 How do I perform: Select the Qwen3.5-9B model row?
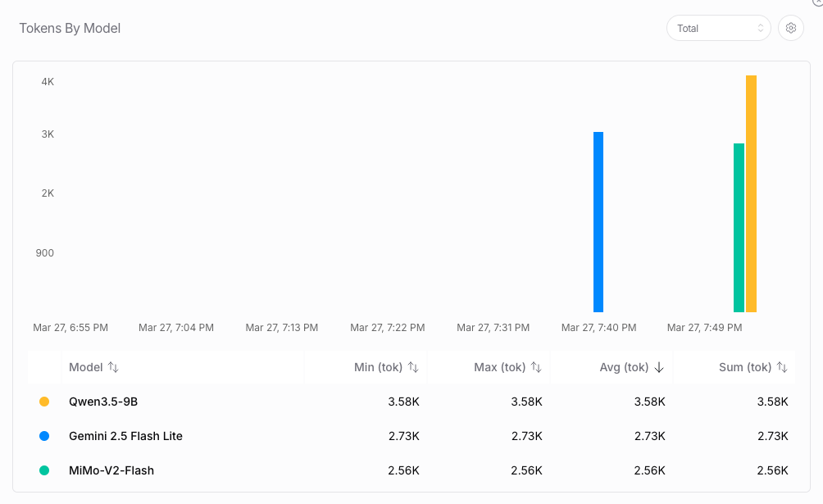pyautogui.click(x=102, y=402)
